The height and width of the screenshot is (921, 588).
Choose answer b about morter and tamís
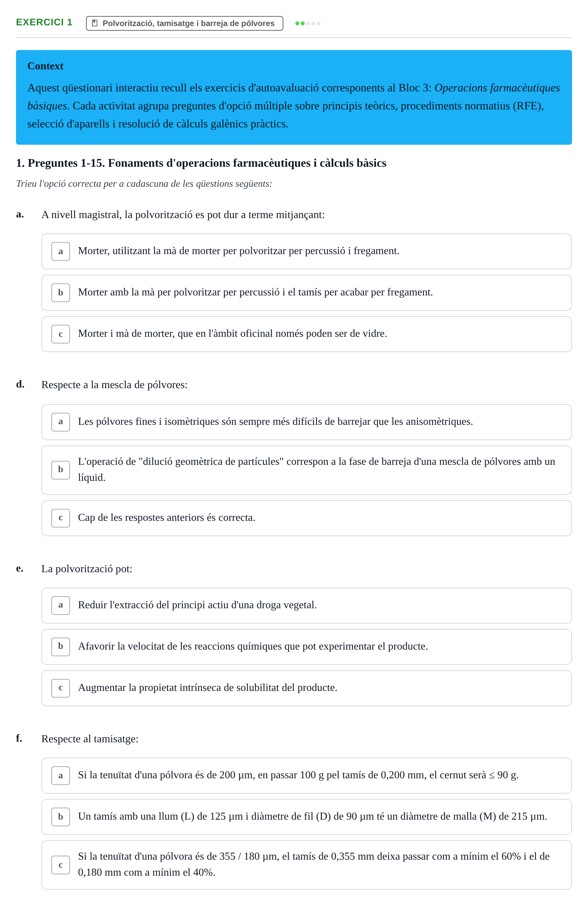click(306, 292)
